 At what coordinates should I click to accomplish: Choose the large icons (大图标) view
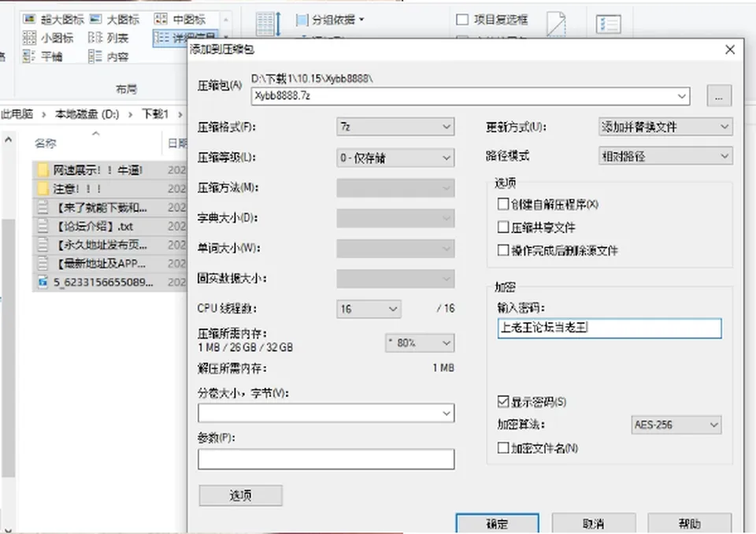(x=115, y=19)
